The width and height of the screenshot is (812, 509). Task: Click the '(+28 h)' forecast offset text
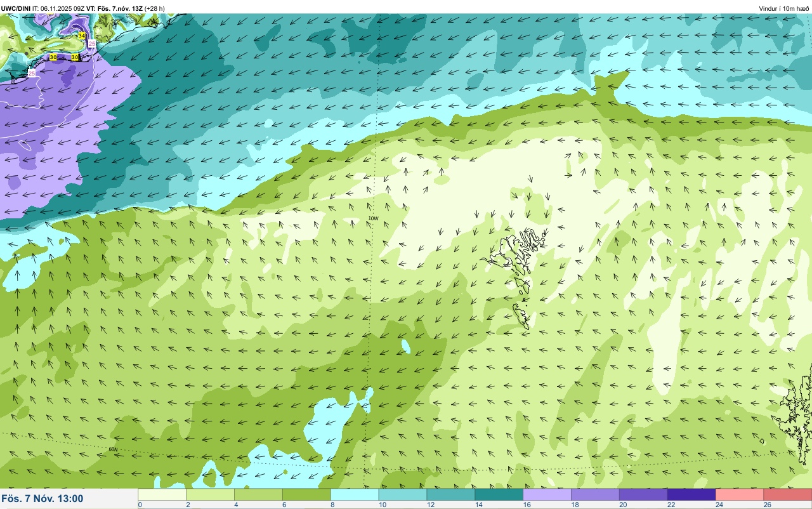point(155,8)
